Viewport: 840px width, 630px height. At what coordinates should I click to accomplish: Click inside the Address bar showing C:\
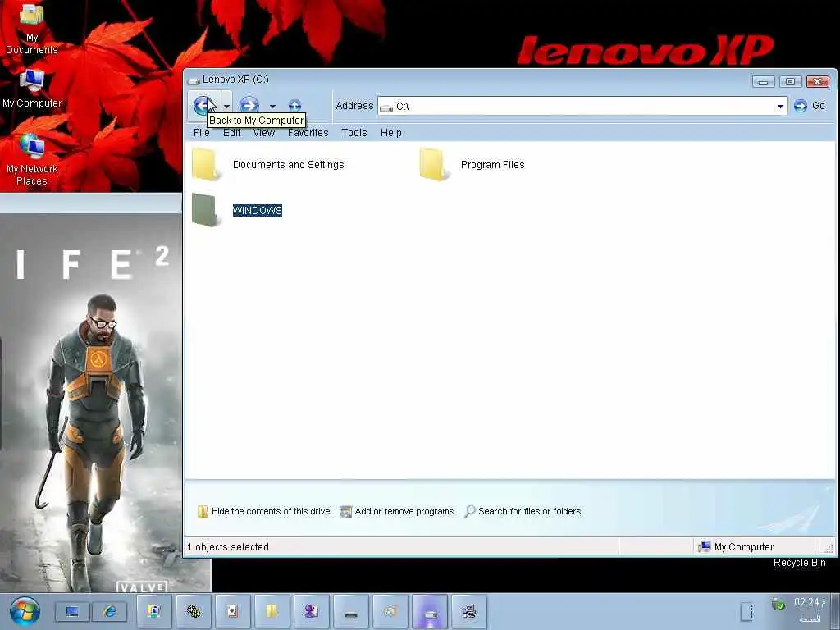tap(582, 106)
